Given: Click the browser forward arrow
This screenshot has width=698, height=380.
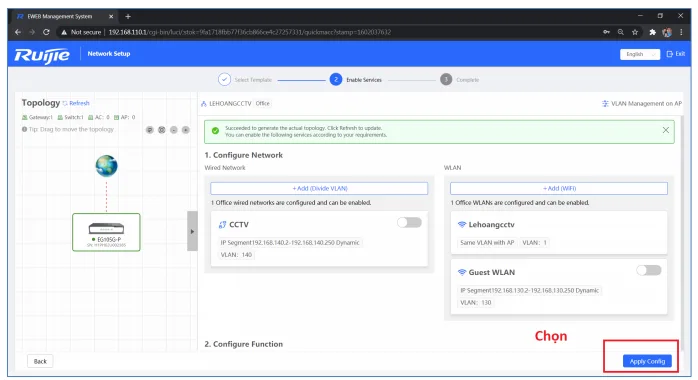Looking at the screenshot, I should (x=32, y=32).
